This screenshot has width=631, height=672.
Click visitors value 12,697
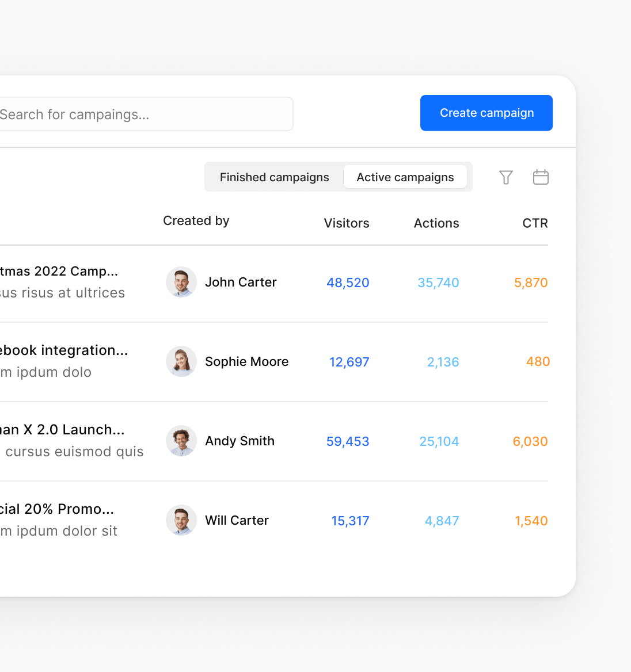349,362
